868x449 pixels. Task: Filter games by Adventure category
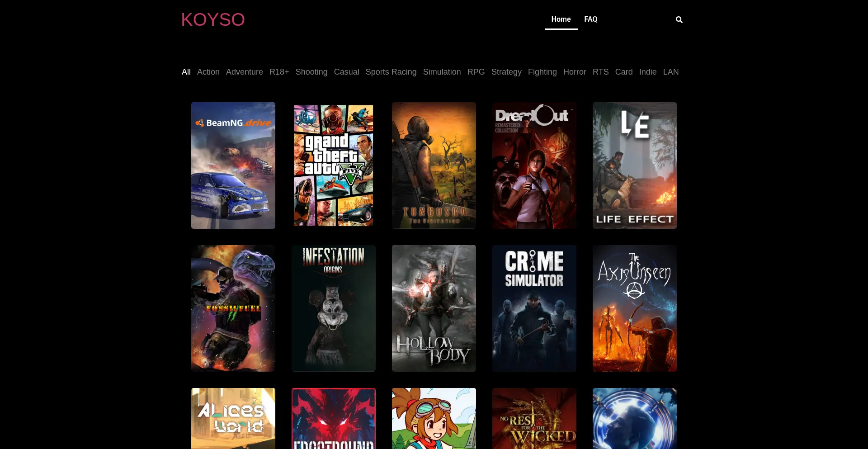[245, 72]
